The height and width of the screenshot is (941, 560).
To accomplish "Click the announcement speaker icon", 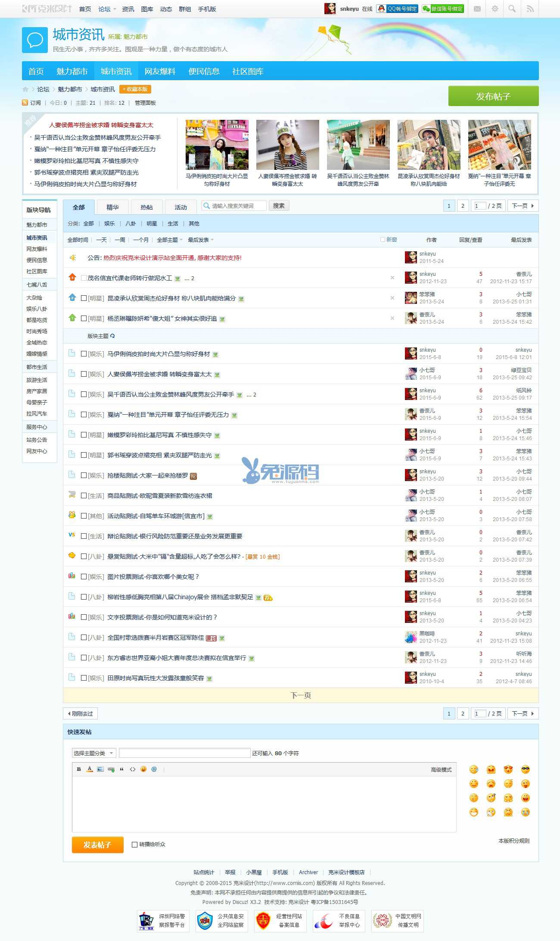I will click(73, 257).
